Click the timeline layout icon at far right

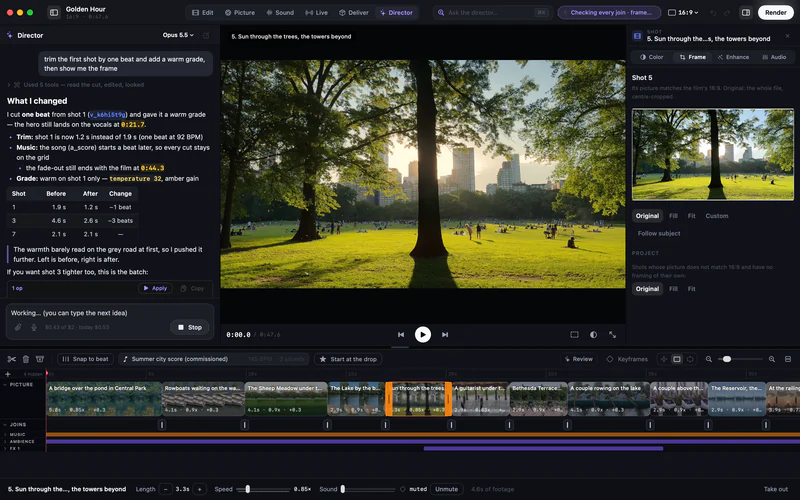pos(788,359)
